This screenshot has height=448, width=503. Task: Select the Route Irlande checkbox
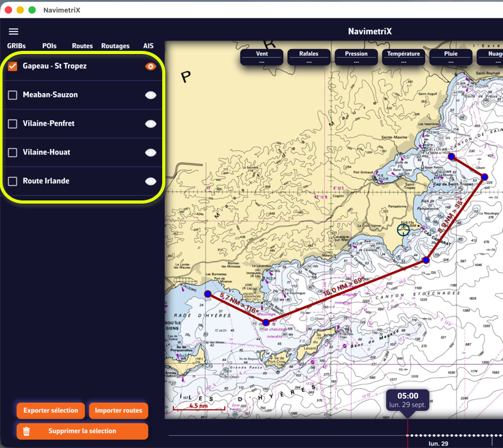[13, 182]
